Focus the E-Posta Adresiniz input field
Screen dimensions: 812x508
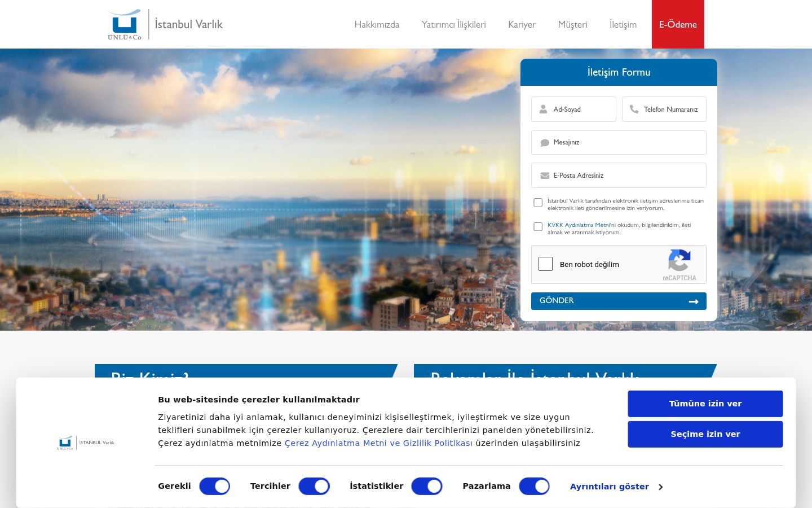click(x=619, y=175)
